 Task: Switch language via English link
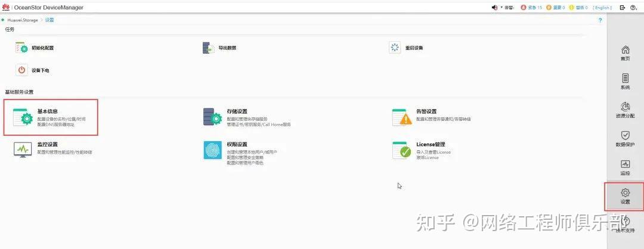(x=602, y=8)
